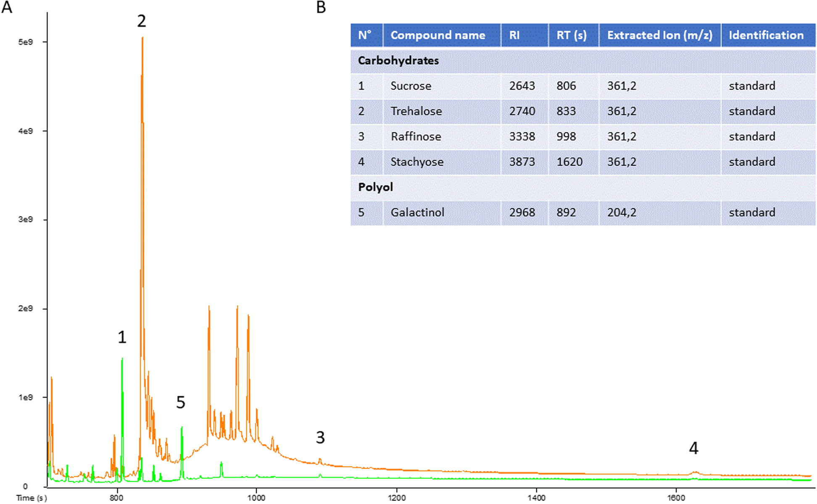Click the 1600 x-axis tick label
This screenshot has width=817, height=504.
676,498
